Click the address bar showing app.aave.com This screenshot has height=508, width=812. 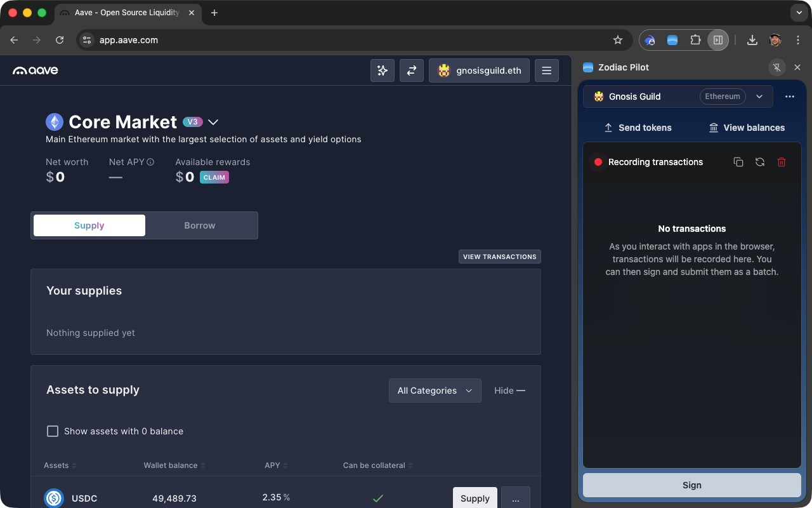click(355, 40)
